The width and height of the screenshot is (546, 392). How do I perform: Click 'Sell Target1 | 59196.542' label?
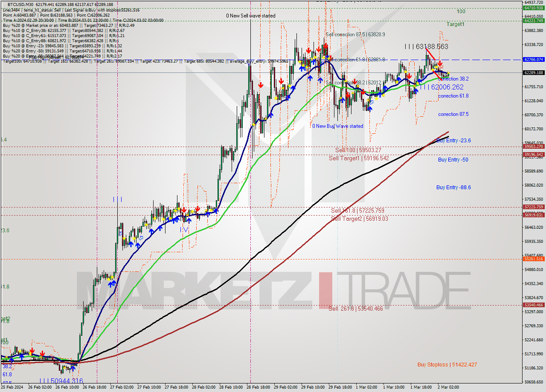359,158
